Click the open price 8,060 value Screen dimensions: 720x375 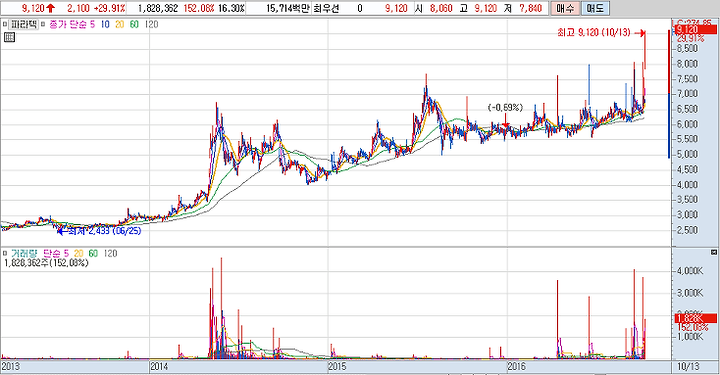pos(441,8)
